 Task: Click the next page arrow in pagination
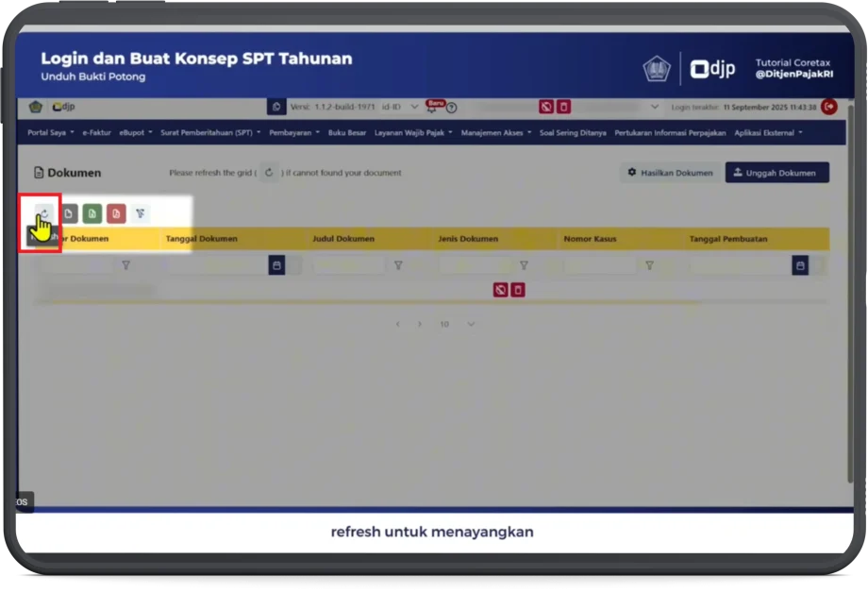pos(419,323)
